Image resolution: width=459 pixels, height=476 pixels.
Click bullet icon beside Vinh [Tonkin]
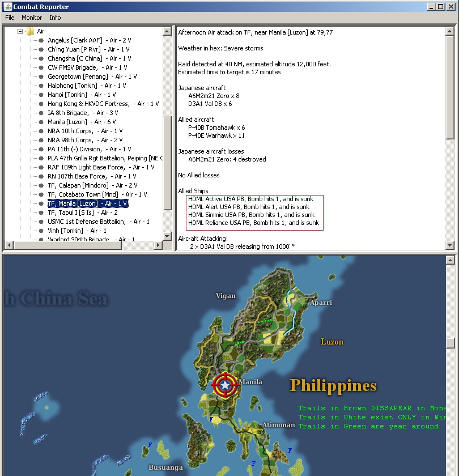(41, 231)
